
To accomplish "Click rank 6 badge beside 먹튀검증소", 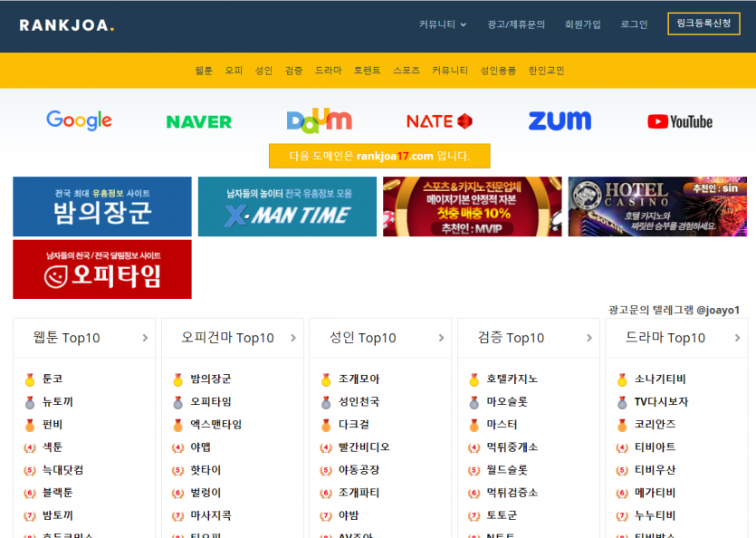I will 474,493.
